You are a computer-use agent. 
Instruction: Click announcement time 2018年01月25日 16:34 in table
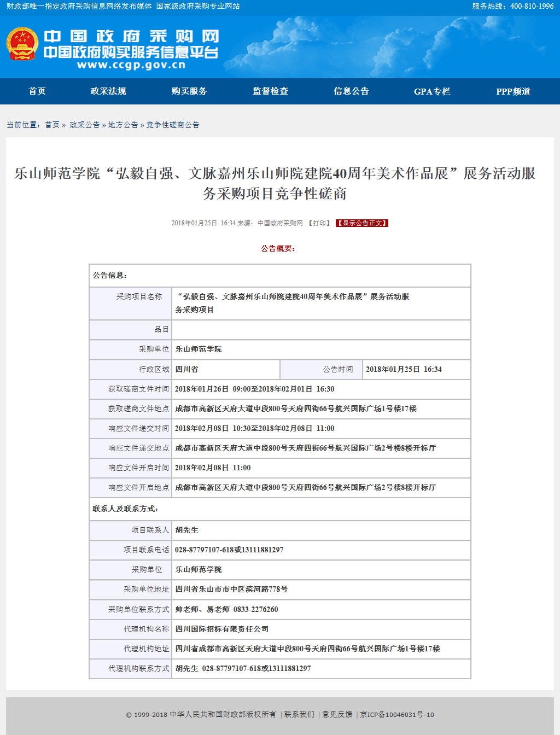click(x=404, y=369)
